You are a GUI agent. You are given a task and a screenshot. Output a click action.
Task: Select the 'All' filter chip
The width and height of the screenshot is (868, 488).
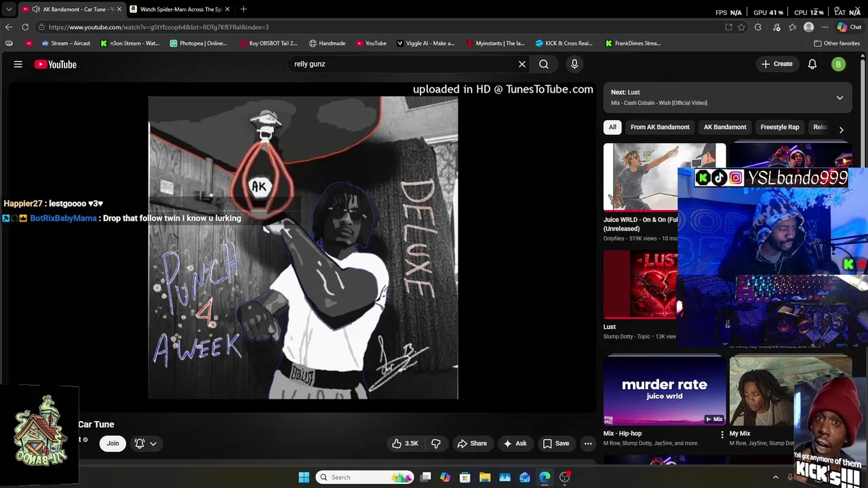coord(612,127)
